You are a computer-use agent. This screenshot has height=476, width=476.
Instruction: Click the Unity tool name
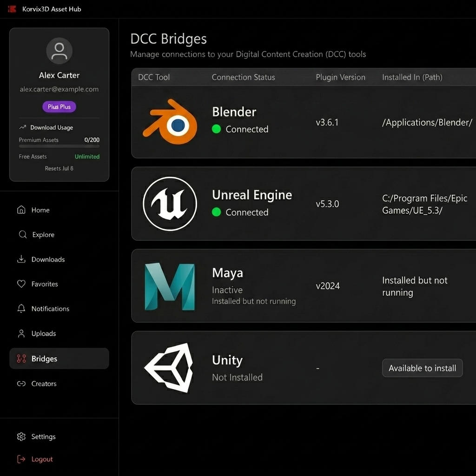pyautogui.click(x=227, y=360)
